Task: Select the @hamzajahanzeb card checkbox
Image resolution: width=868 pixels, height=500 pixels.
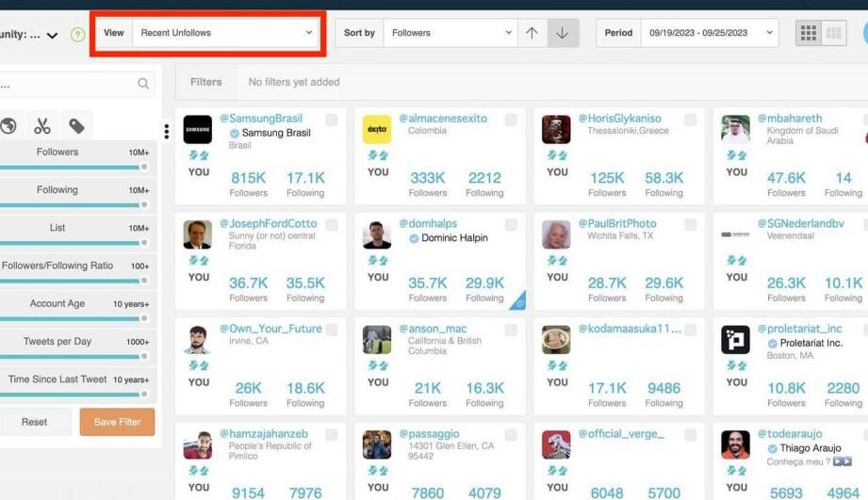Action: [x=332, y=435]
